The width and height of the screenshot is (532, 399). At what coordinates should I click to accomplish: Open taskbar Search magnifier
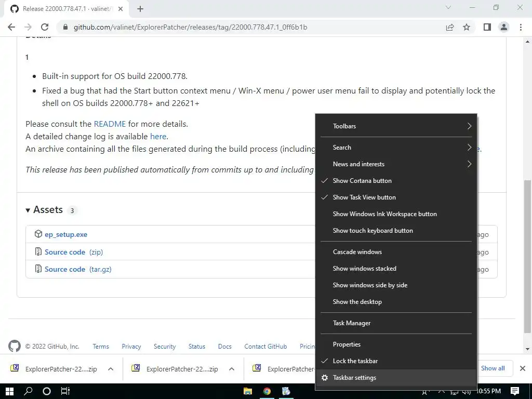click(28, 391)
